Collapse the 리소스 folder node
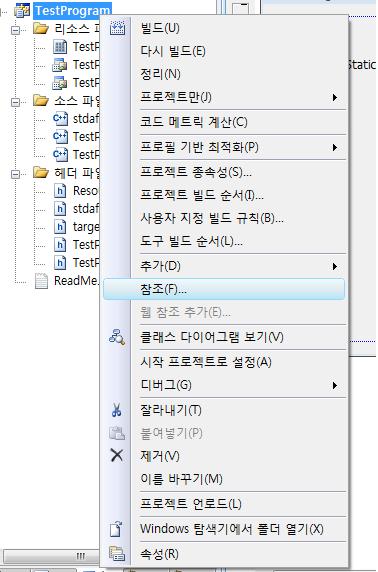Viewport: 378px width, 572px height. click(15, 30)
